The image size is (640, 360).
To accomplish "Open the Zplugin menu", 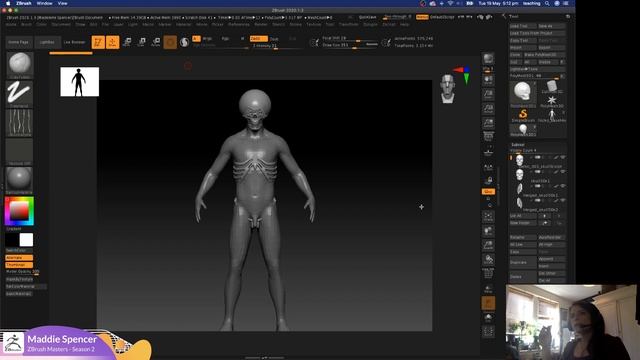I will (x=370, y=24).
